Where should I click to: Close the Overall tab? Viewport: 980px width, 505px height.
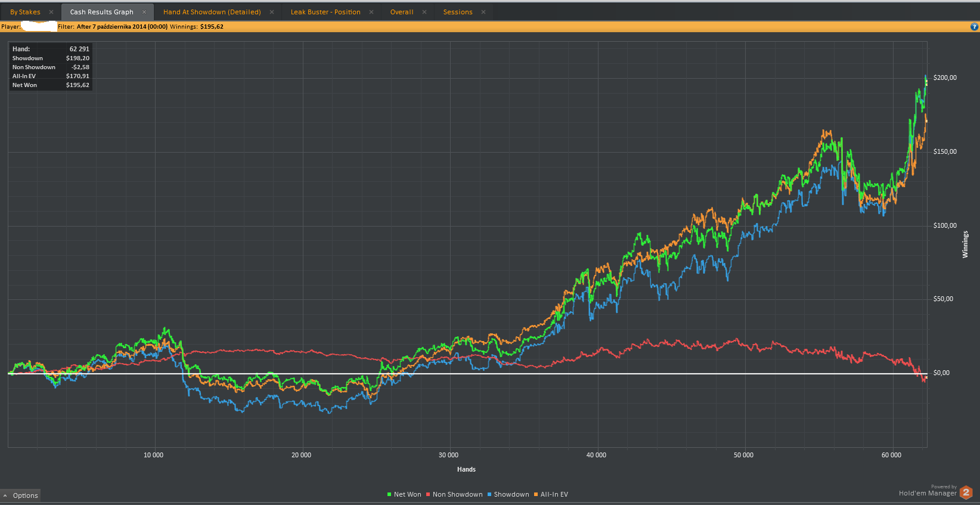click(424, 12)
